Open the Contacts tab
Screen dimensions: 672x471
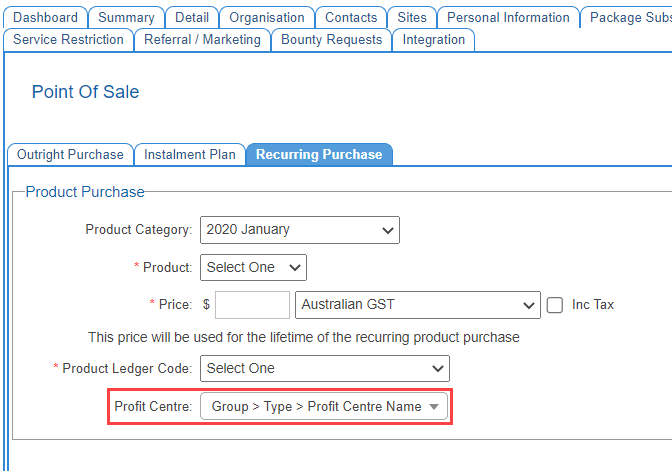tap(351, 18)
